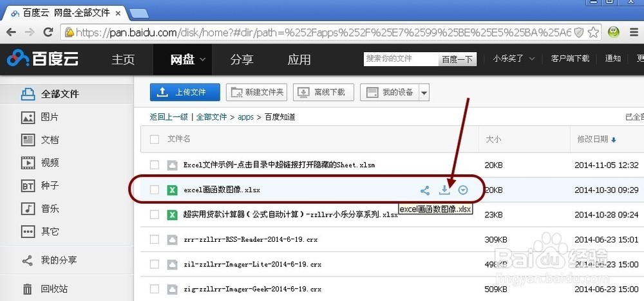644x301 pixels.
Task: Reload the page with refresh icon
Action: click(x=48, y=32)
